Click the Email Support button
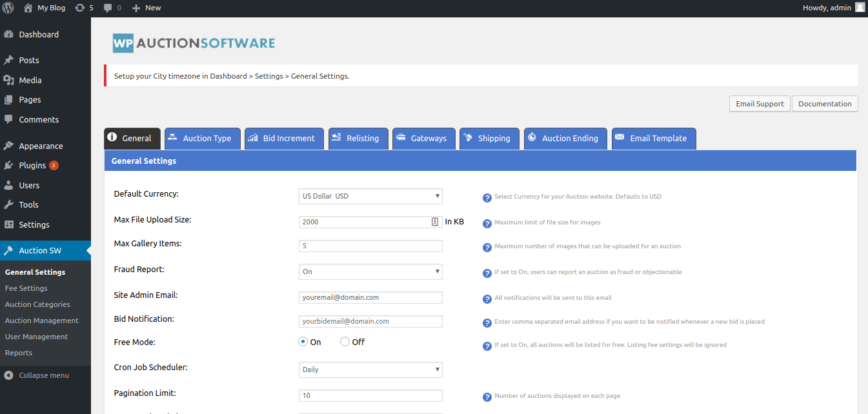The width and height of the screenshot is (868, 414). tap(760, 104)
